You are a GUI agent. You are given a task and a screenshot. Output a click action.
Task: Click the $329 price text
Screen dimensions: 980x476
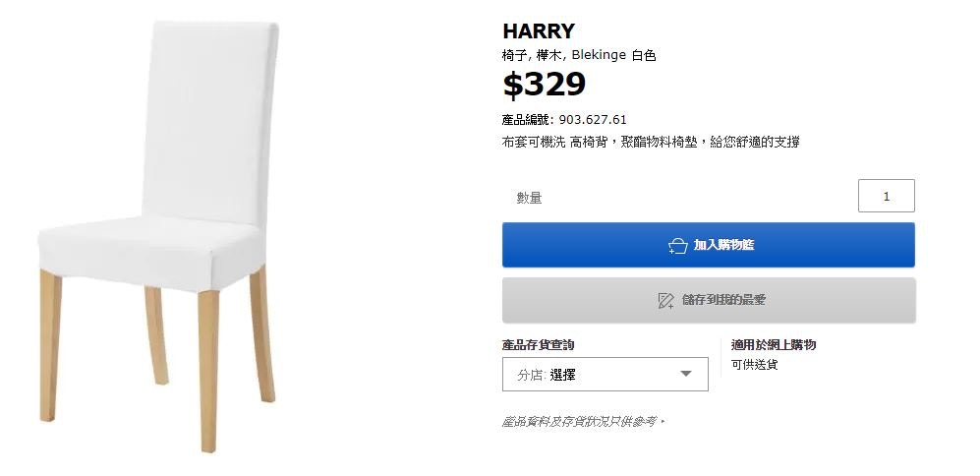545,84
